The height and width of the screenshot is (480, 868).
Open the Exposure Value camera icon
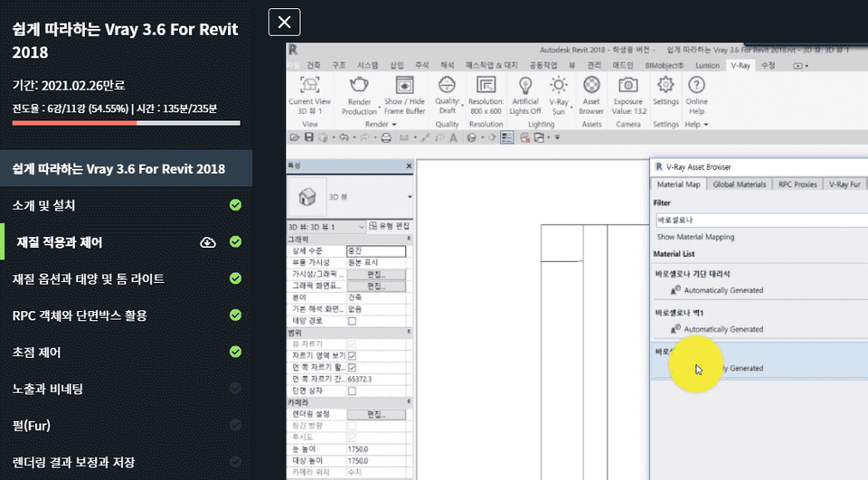pyautogui.click(x=627, y=85)
